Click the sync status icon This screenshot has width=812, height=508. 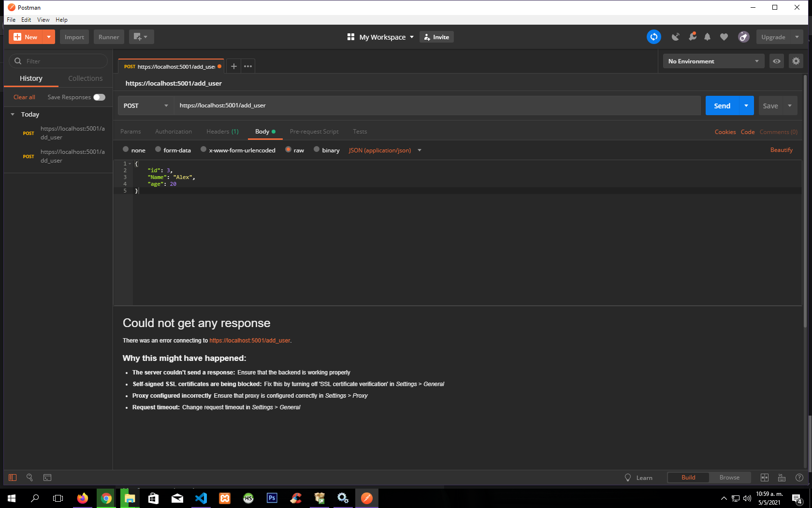point(653,37)
